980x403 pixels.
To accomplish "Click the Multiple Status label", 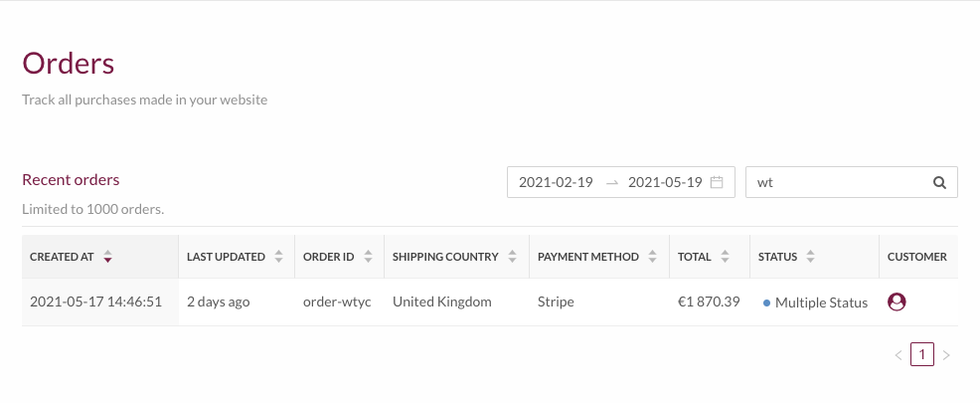I will pyautogui.click(x=821, y=302).
